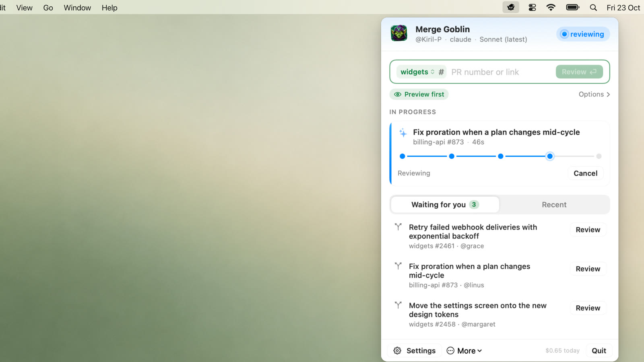Quit Merge Goblin
This screenshot has height=362, width=644.
coord(599,351)
